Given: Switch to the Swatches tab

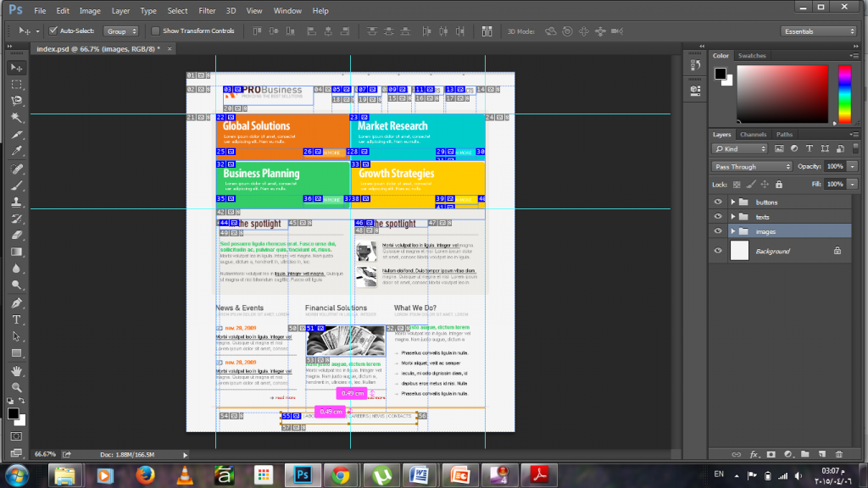Looking at the screenshot, I should [x=752, y=55].
